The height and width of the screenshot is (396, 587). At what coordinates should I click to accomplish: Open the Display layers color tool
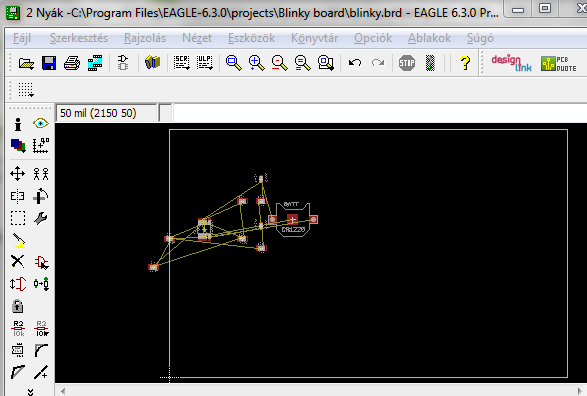point(18,146)
